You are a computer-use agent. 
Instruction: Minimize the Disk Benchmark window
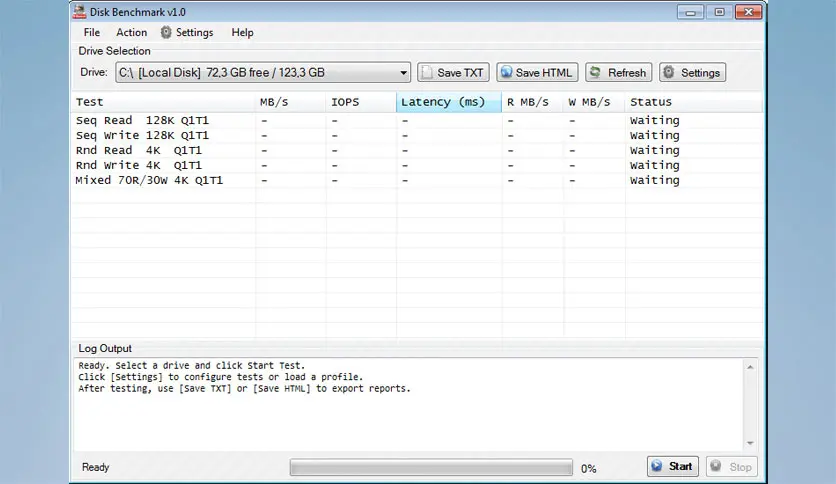pyautogui.click(x=690, y=12)
